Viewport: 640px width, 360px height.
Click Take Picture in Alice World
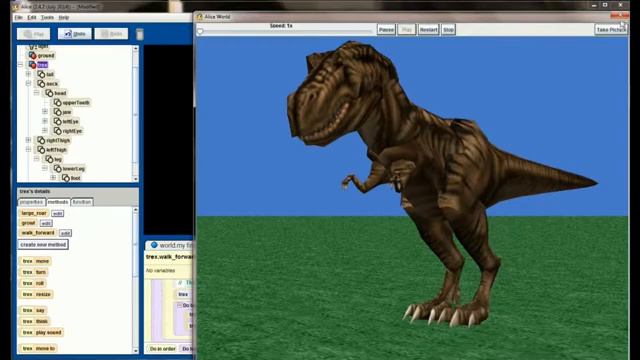pyautogui.click(x=611, y=30)
